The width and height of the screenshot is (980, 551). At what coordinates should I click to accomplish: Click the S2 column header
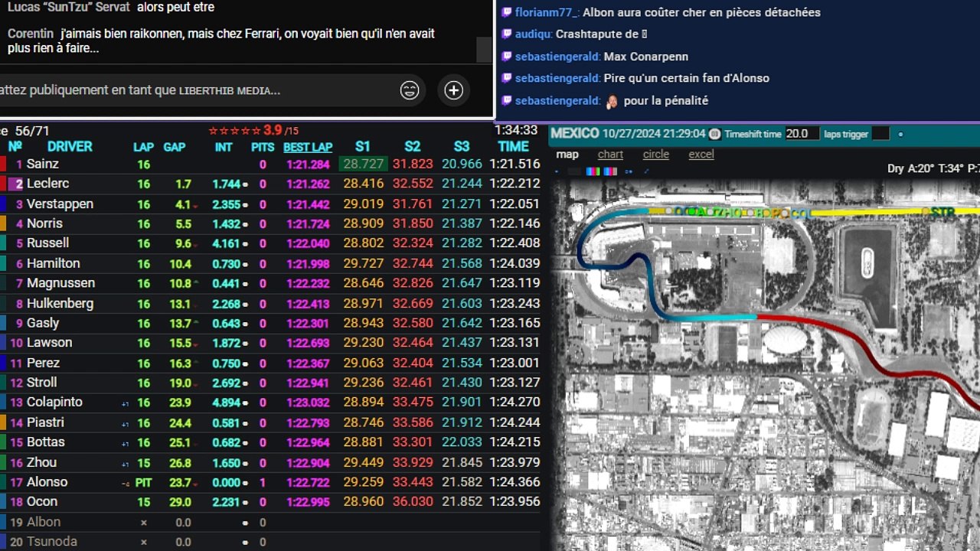pyautogui.click(x=413, y=147)
